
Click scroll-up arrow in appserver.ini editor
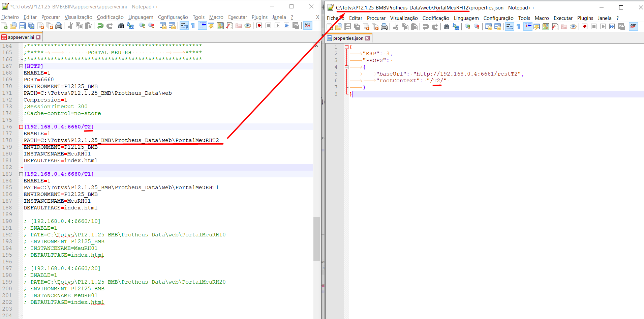[316, 46]
